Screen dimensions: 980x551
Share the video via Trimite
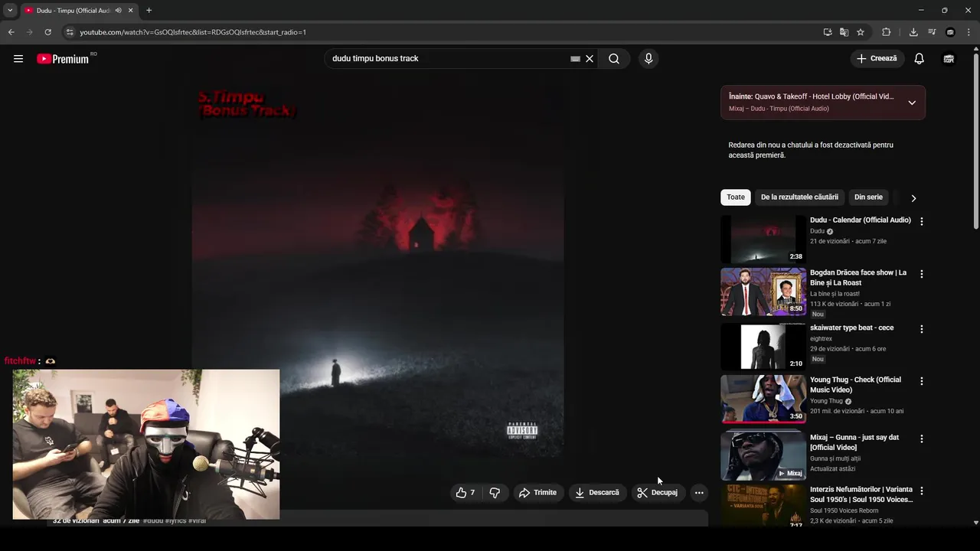pyautogui.click(x=537, y=493)
